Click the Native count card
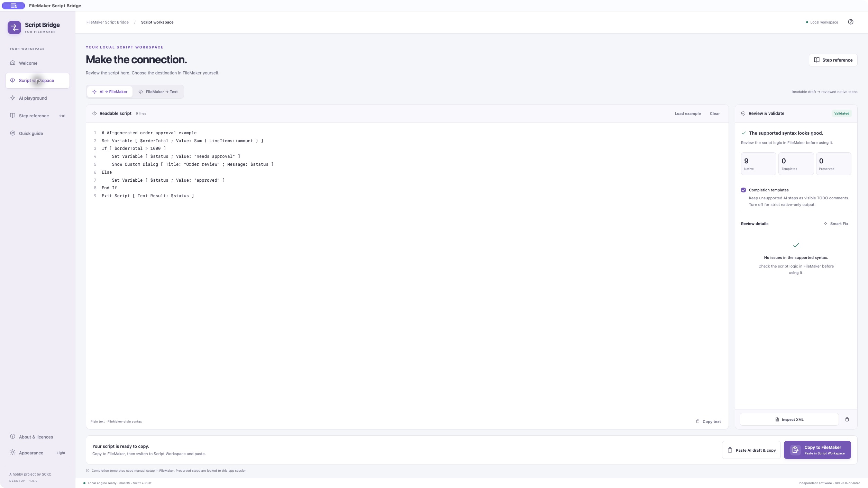This screenshot has height=488, width=868. tap(758, 164)
